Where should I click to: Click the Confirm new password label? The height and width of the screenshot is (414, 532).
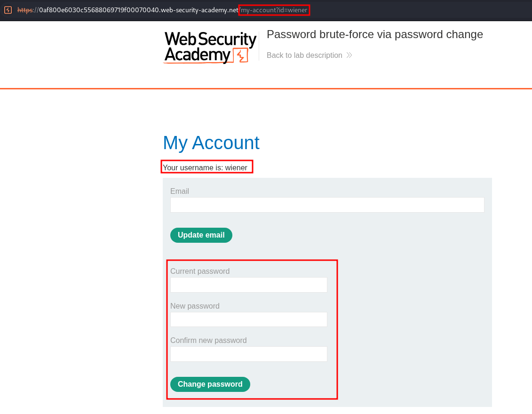coord(208,340)
